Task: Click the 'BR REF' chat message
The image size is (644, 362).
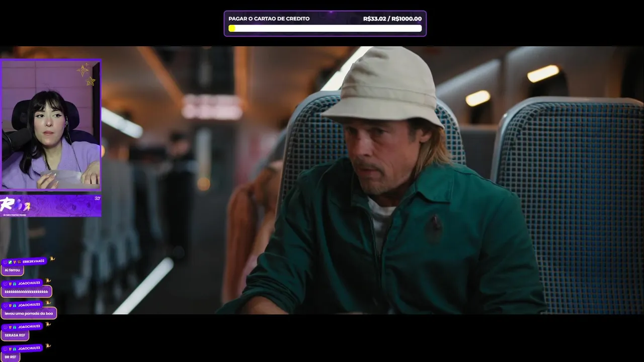Action: pos(10,357)
